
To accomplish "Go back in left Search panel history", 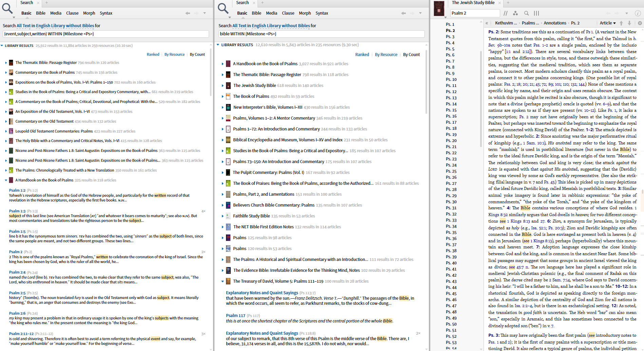I will point(188,13).
